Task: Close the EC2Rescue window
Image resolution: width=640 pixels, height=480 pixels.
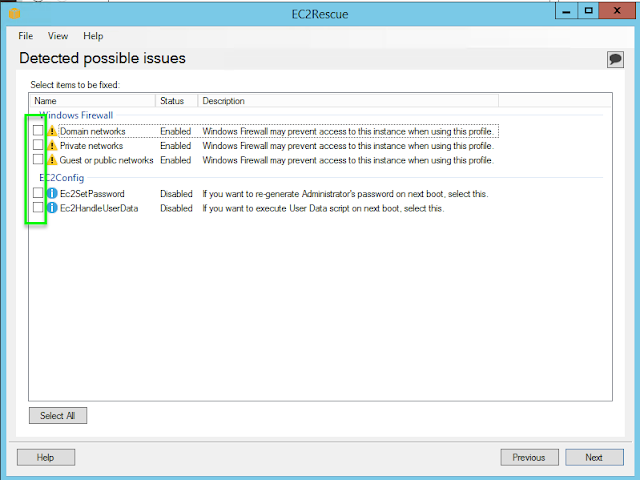Action: (617, 11)
